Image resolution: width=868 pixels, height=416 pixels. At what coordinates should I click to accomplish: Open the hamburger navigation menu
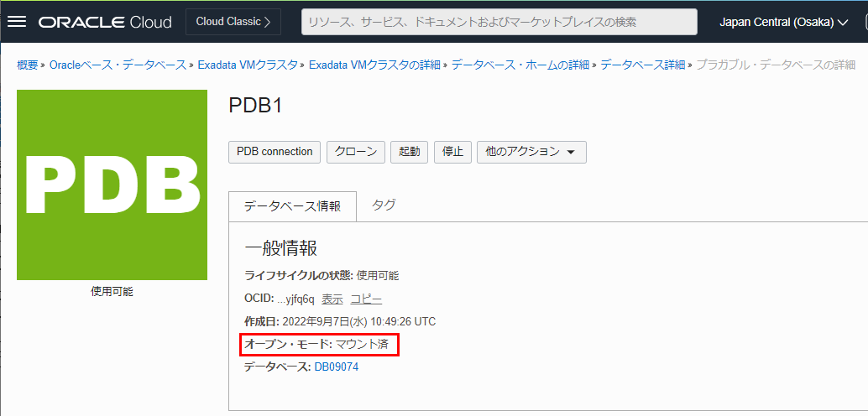point(17,22)
